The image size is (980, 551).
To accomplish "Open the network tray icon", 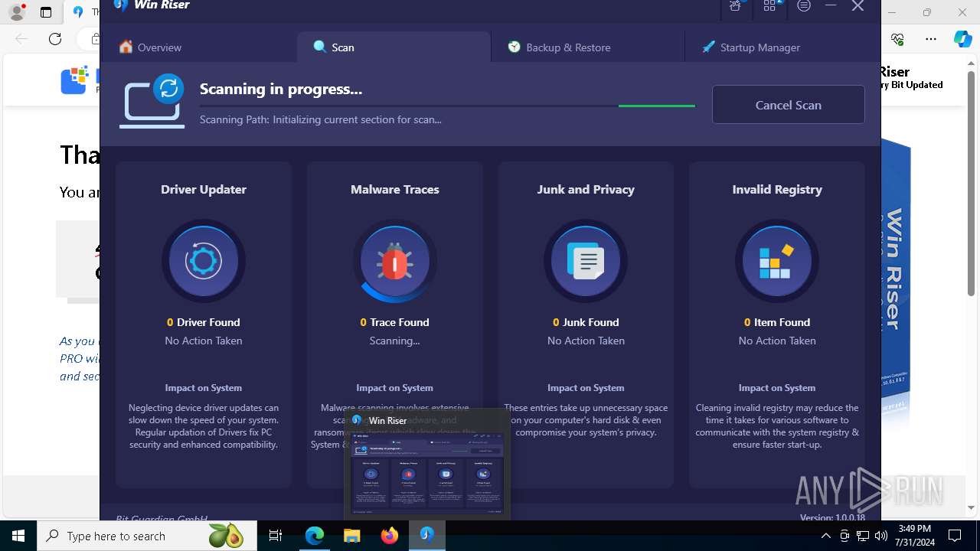I will (863, 536).
